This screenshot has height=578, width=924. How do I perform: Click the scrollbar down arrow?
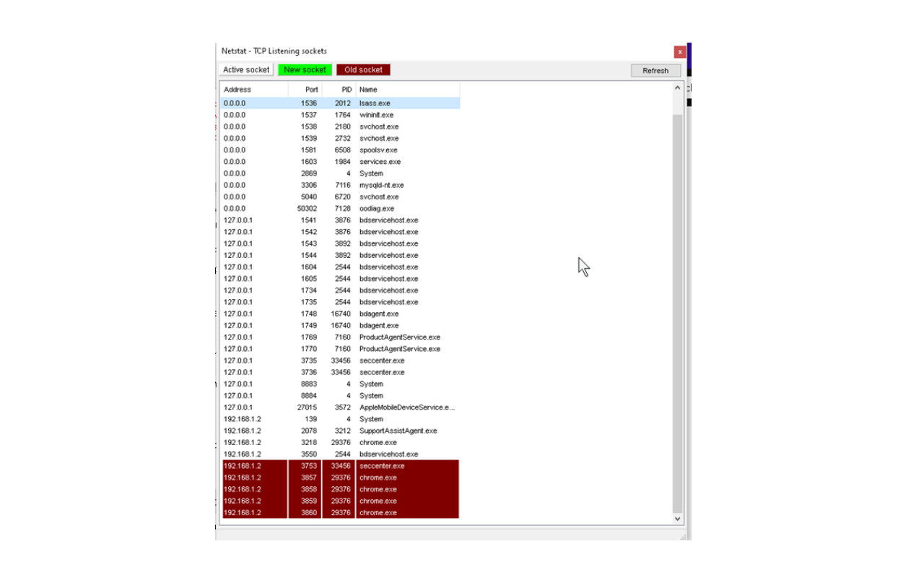tap(677, 518)
